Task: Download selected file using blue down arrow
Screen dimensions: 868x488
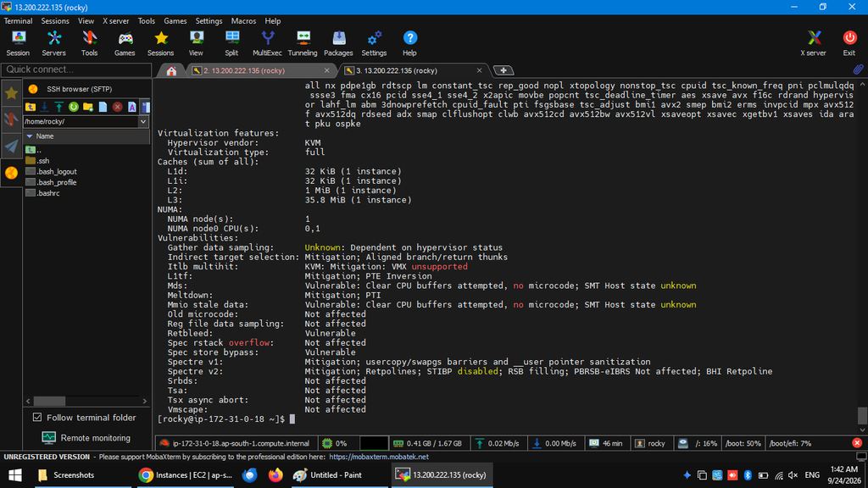Action: (44, 107)
